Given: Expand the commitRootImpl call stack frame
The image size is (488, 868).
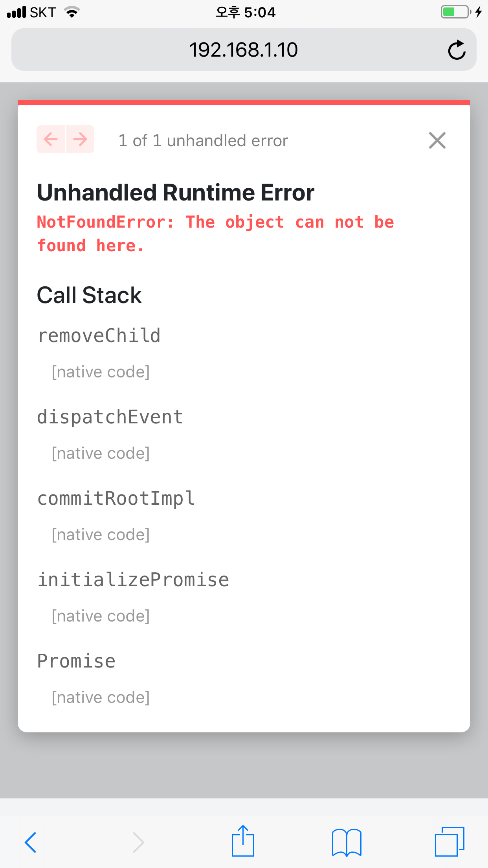Looking at the screenshot, I should 116,498.
